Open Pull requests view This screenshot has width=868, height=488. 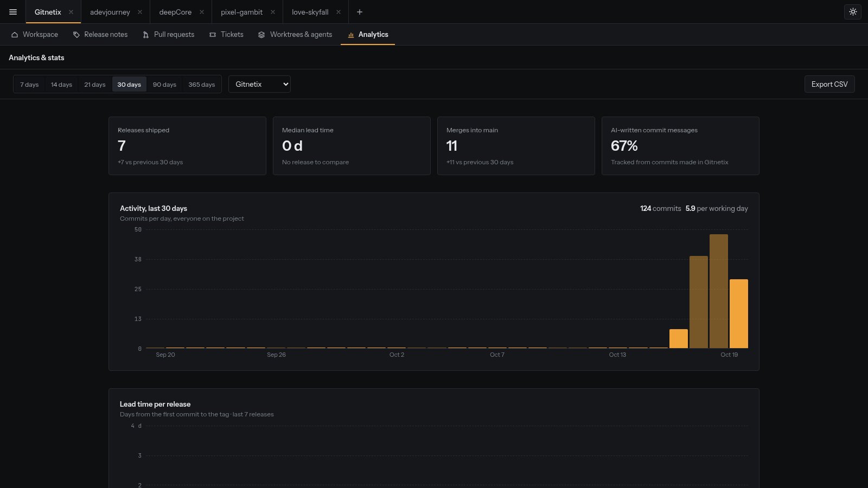[168, 35]
